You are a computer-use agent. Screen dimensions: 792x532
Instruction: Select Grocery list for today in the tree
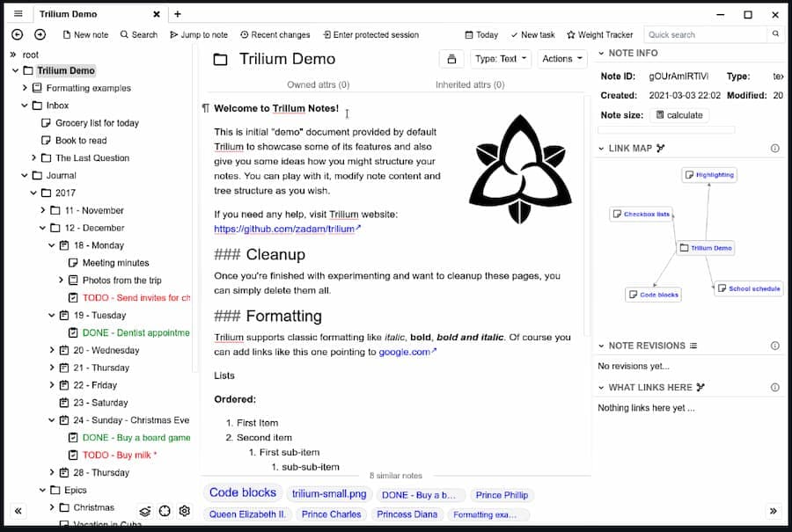click(97, 122)
